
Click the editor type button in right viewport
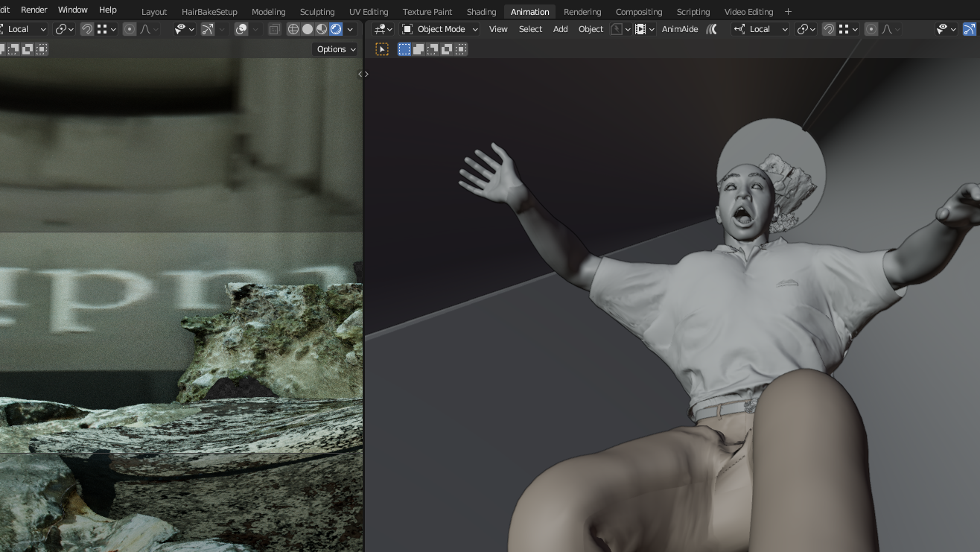383,29
